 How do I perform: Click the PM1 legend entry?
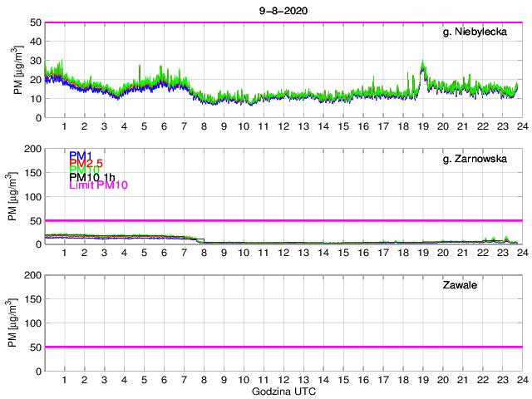(80, 155)
